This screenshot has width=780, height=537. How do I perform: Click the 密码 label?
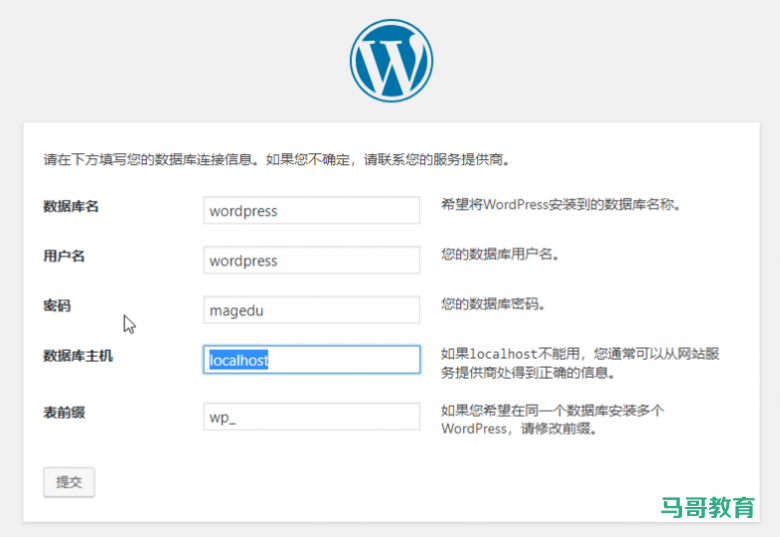click(x=57, y=306)
